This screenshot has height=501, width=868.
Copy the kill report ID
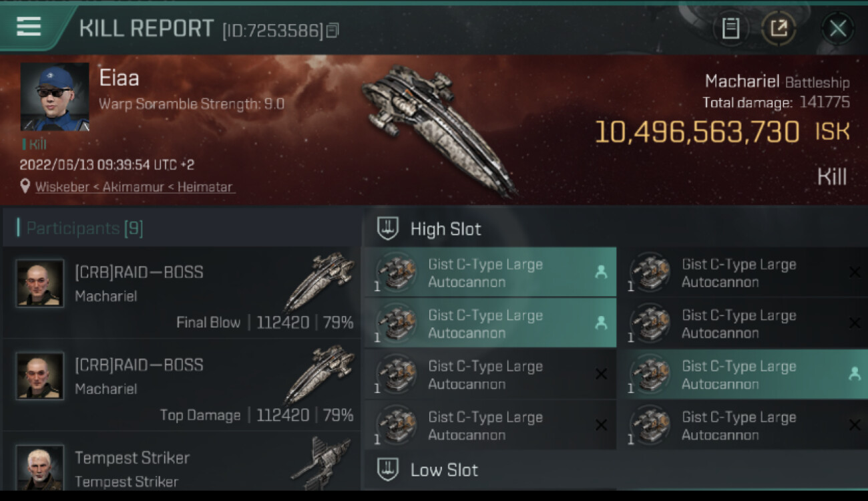click(333, 30)
